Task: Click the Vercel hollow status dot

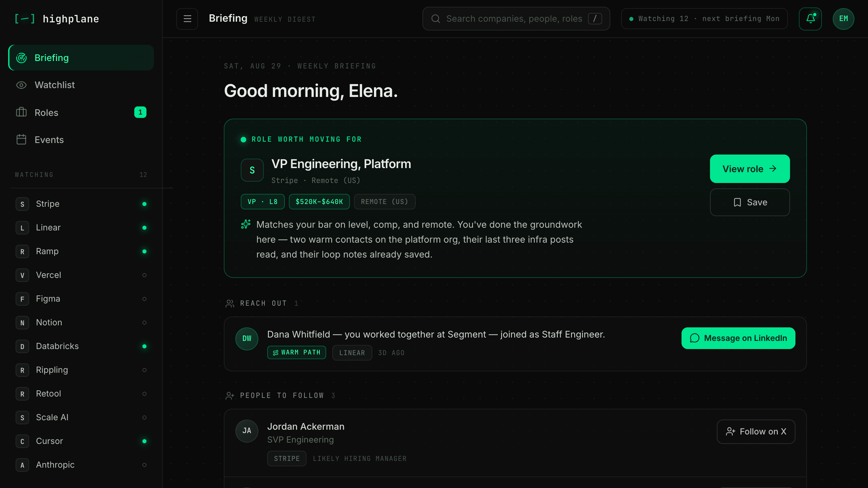Action: (x=144, y=275)
